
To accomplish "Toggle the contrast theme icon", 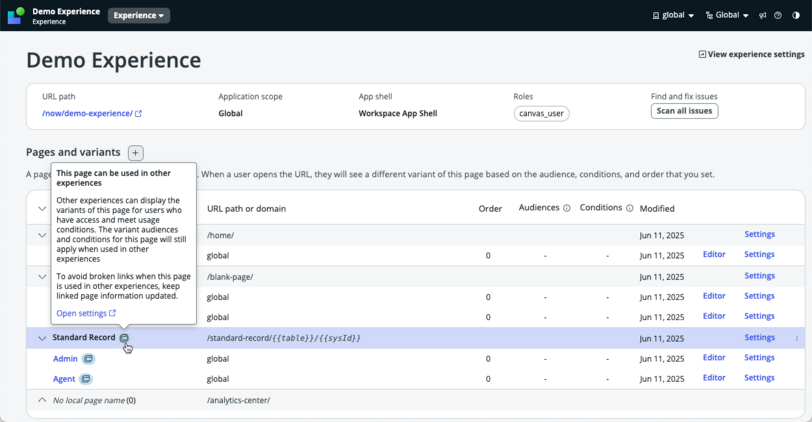I will pyautogui.click(x=796, y=16).
